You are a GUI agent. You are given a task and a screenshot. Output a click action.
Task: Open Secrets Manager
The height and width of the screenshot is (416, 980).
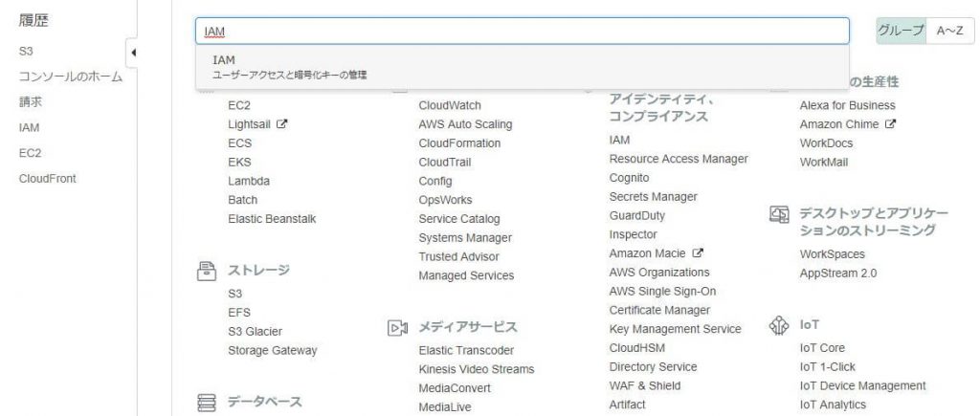pyautogui.click(x=653, y=197)
